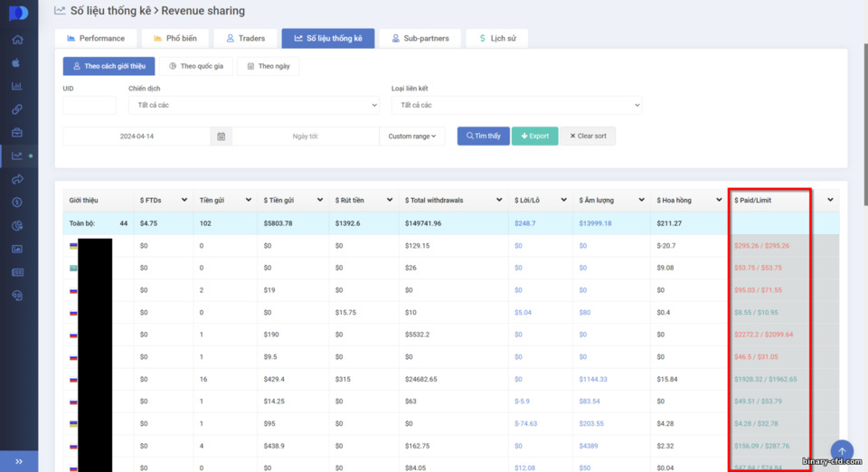
Task: Switch to the Sub-partners tab
Action: tap(420, 38)
